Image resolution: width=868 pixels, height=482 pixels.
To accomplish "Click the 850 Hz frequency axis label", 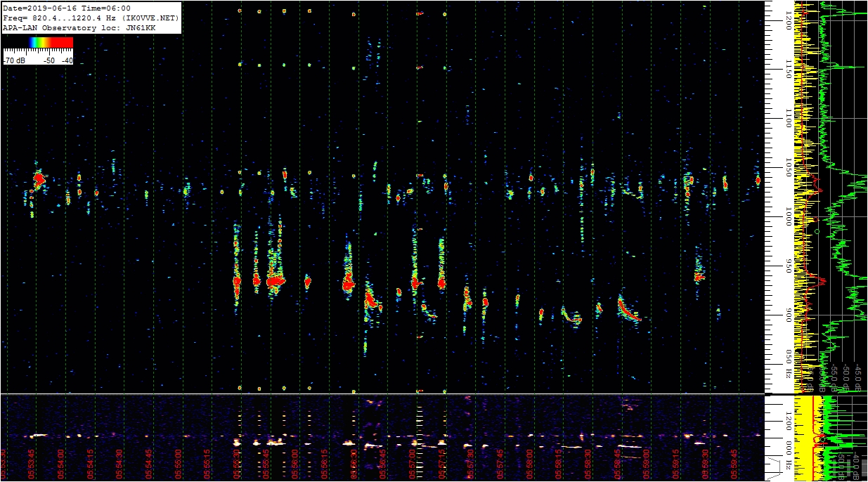I will click(789, 363).
